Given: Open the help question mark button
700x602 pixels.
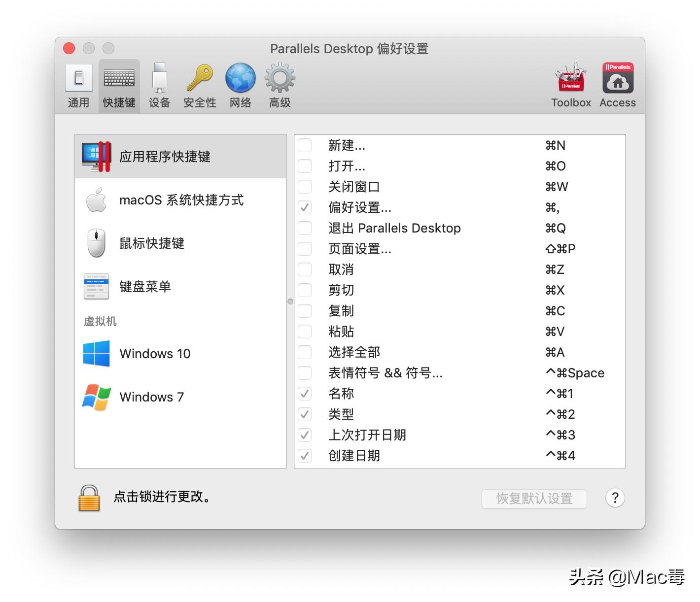Looking at the screenshot, I should (x=615, y=499).
